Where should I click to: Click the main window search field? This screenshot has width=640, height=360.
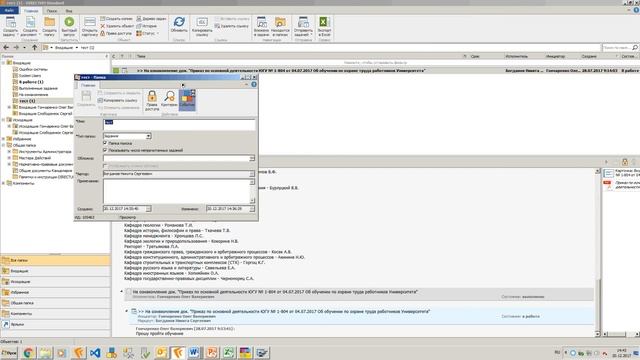coord(620,48)
